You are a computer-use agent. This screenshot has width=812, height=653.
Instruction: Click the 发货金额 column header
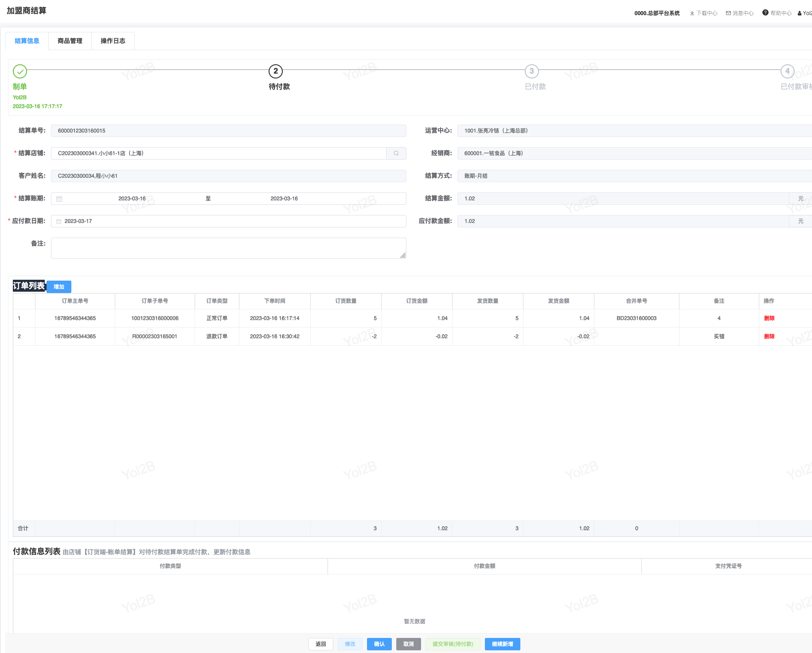coord(558,301)
